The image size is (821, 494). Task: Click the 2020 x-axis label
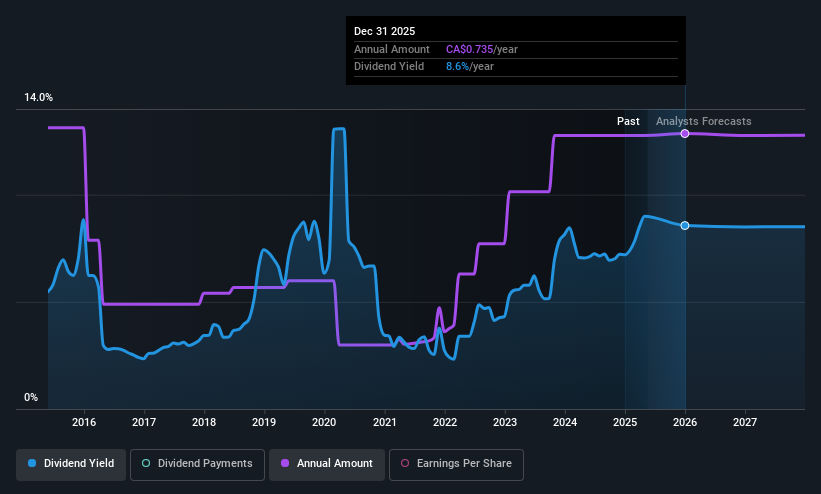coord(324,422)
